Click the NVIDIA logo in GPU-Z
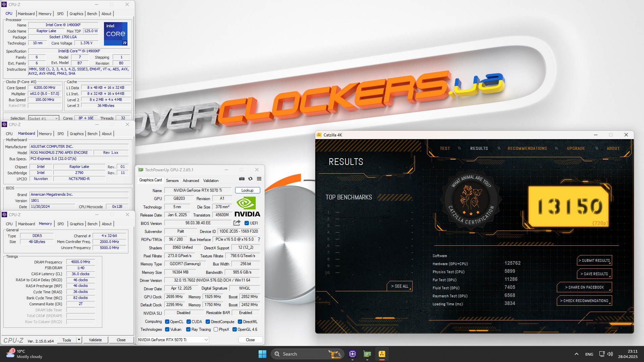The width and height of the screenshot is (644, 362). 247,207
